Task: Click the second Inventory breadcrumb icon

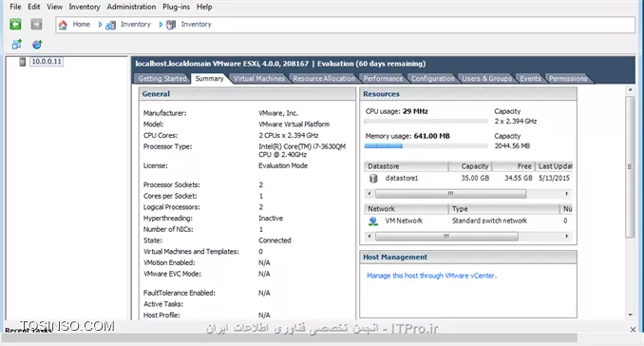Action: (171, 25)
